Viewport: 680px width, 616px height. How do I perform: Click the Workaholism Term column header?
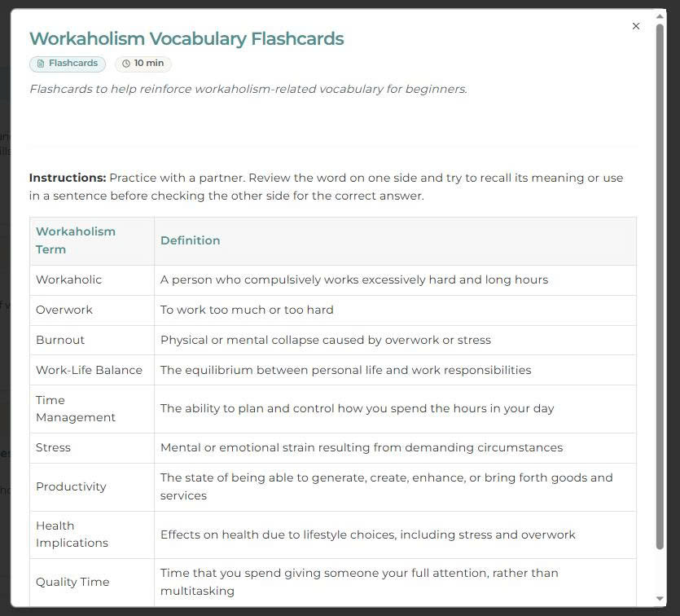point(92,240)
